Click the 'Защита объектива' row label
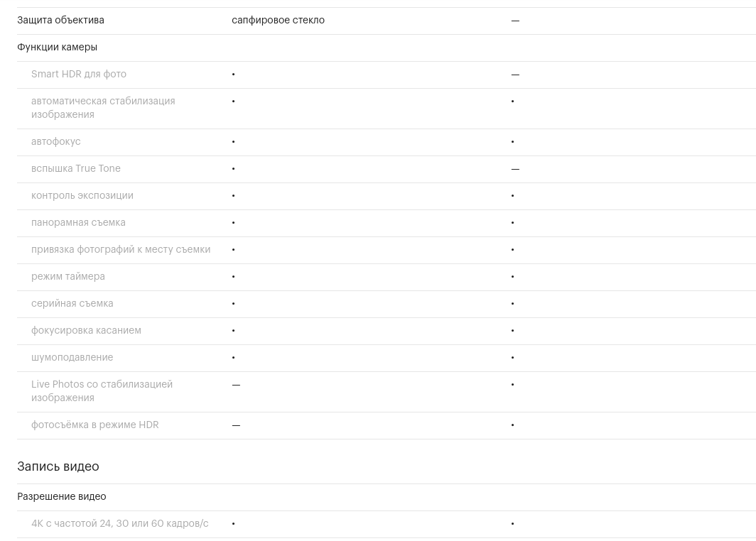Viewport: 756px width, 541px height. pyautogui.click(x=61, y=20)
